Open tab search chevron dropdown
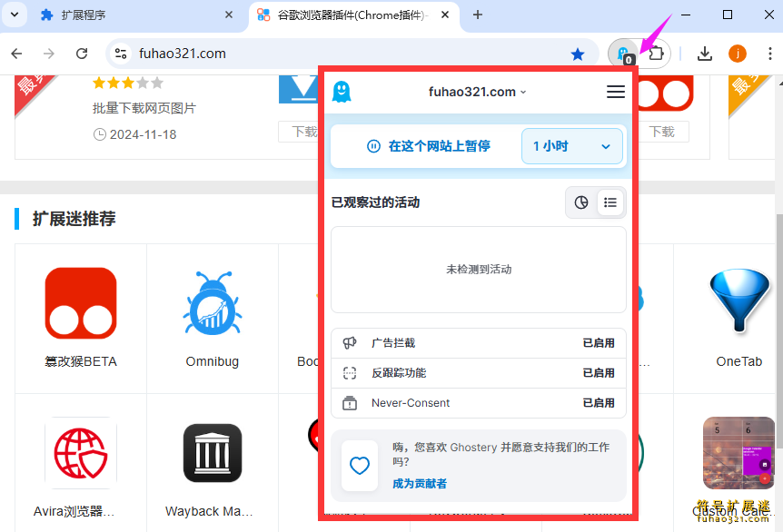The height and width of the screenshot is (532, 783). (x=15, y=15)
